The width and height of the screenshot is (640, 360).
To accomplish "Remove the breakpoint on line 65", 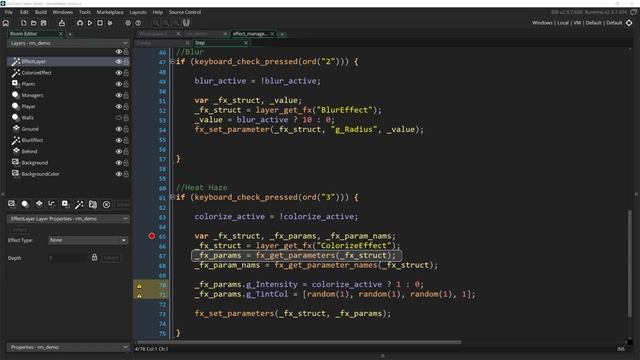I will pos(152,236).
